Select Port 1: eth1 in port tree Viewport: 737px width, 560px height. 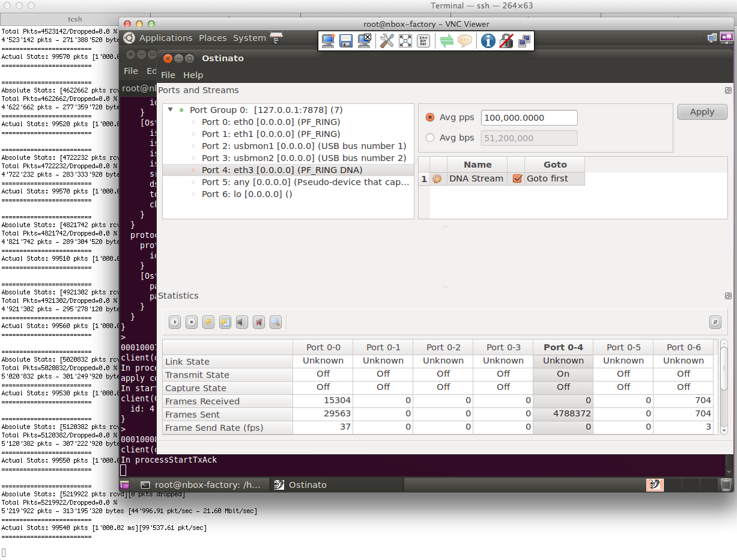[271, 134]
